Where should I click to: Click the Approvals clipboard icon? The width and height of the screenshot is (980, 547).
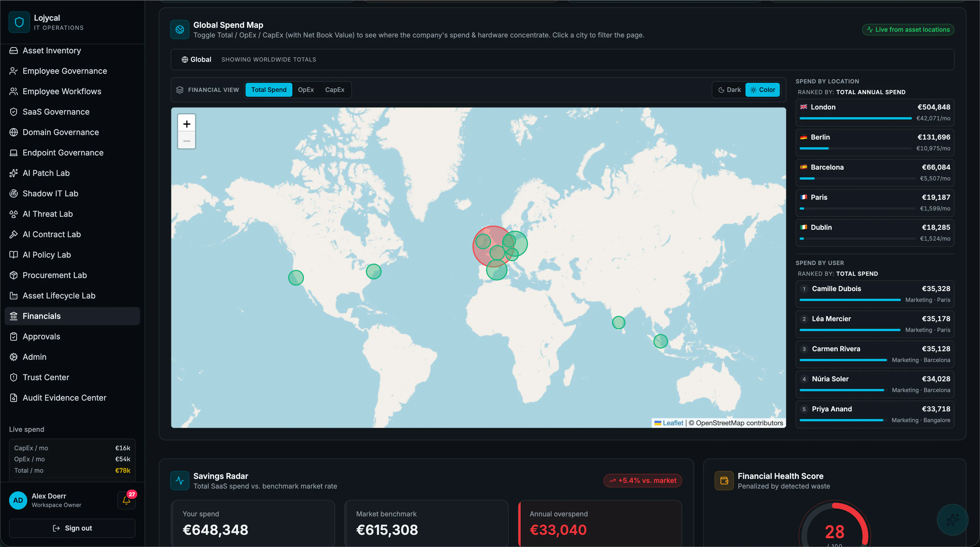14,336
